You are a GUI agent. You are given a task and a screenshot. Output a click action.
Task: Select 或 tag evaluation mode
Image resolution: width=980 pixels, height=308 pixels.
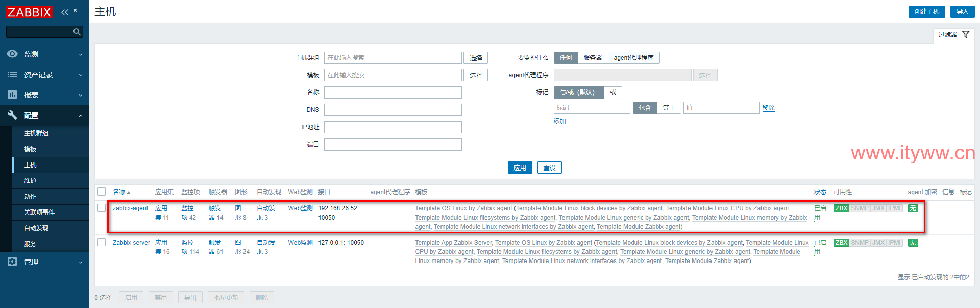tap(613, 92)
